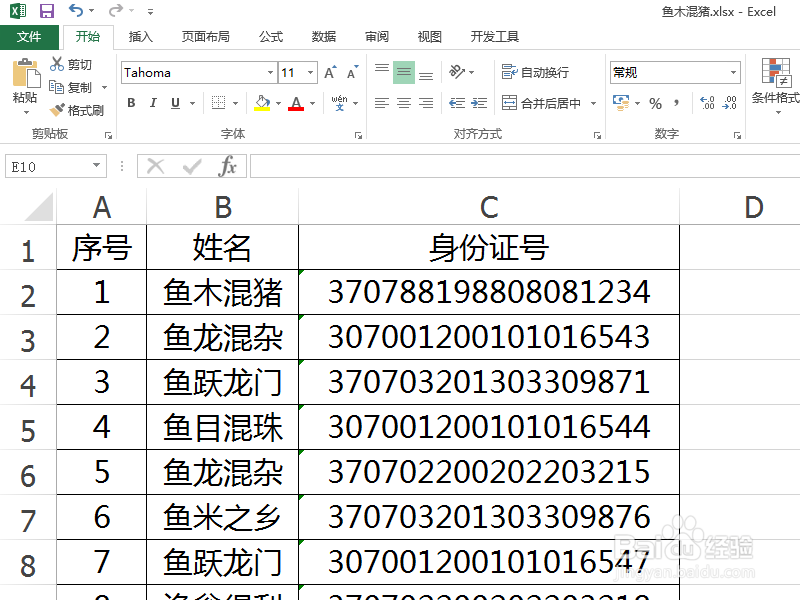800x600 pixels.
Task: Toggle italic formatting
Action: tap(153, 103)
